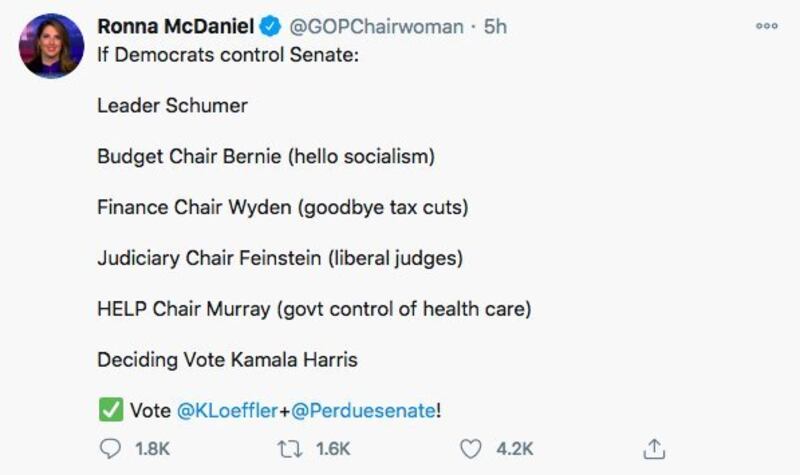The width and height of the screenshot is (800, 475).
Task: Click the blue verified badge
Action: (271, 27)
